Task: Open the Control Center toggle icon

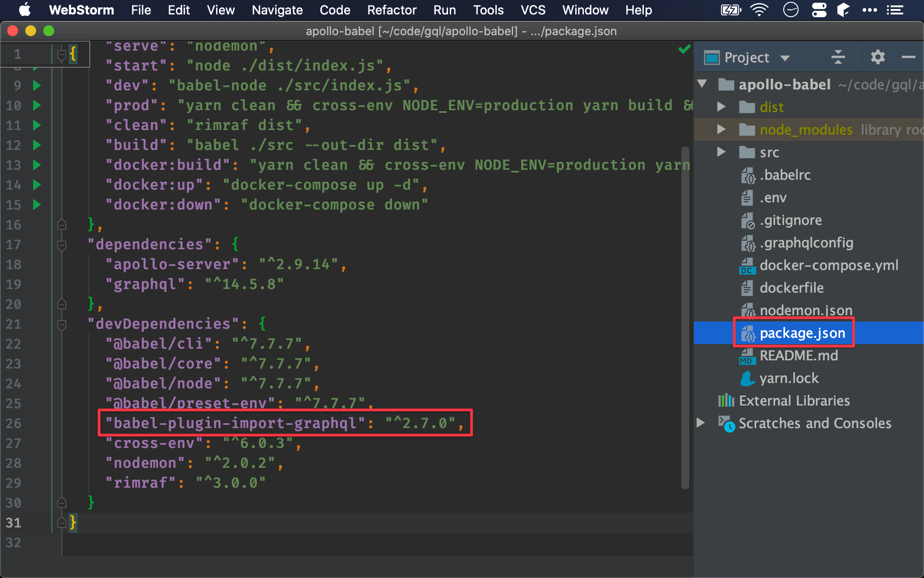Action: pos(819,9)
